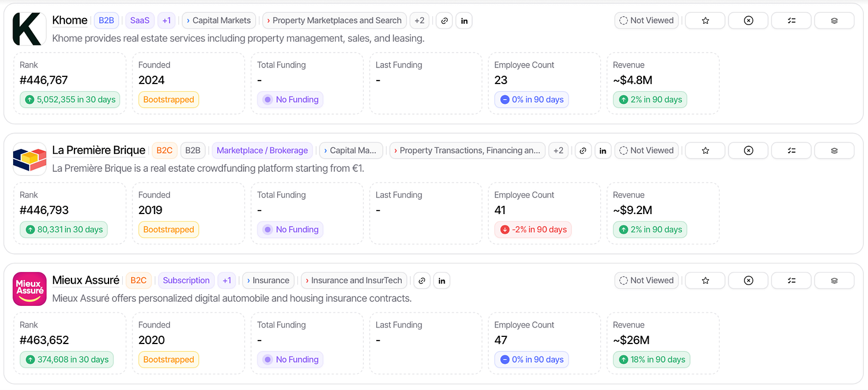Click the Mieux Assuré stack layers icon
The image size is (868, 390).
834,280
